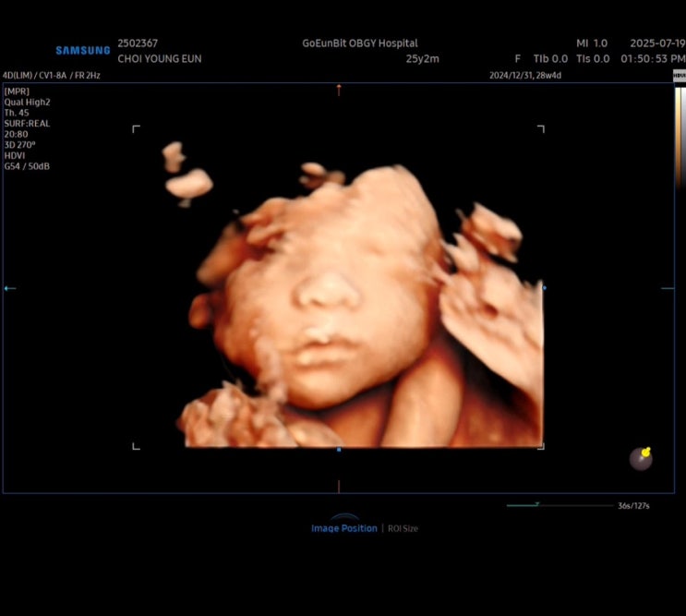686x616 pixels.
Task: Click the top-right ROI corner bracket
Action: [541, 129]
